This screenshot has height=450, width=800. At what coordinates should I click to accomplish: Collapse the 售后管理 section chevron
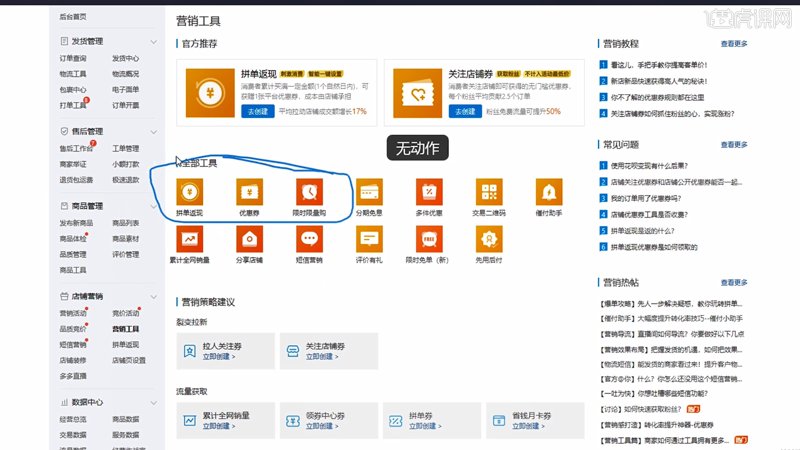coord(154,132)
